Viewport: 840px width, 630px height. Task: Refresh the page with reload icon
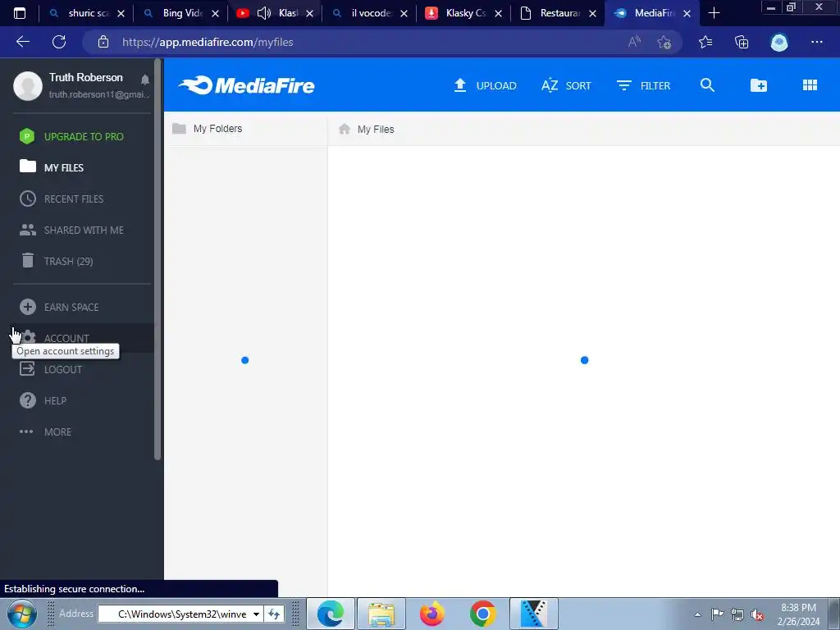point(59,42)
